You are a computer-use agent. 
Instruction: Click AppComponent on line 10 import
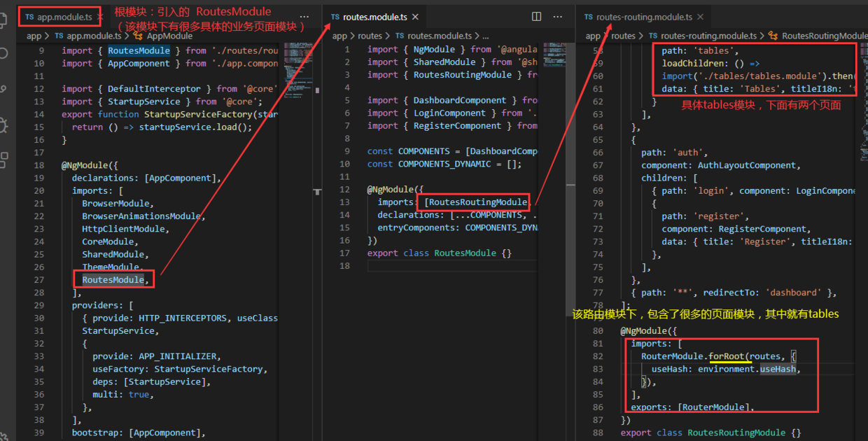click(139, 63)
